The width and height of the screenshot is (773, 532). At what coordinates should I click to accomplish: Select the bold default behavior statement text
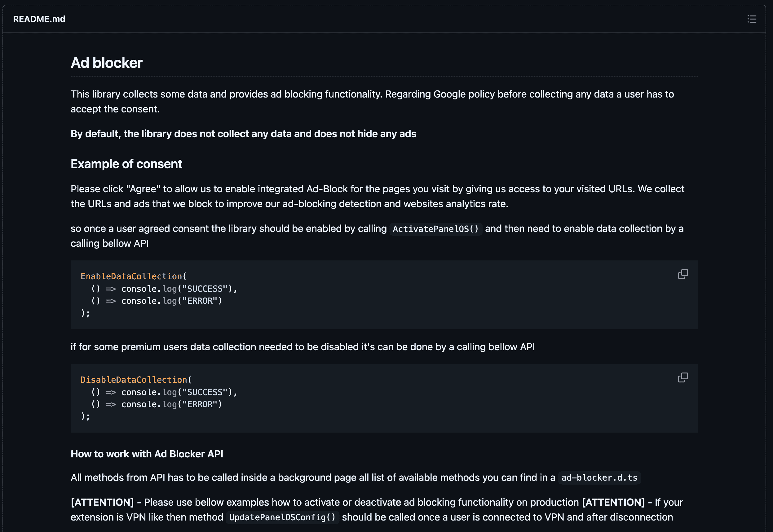point(243,134)
